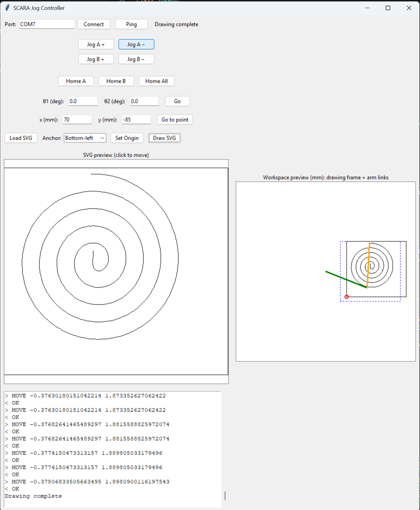Click the Home A button
420x510 pixels.
pyautogui.click(x=76, y=81)
